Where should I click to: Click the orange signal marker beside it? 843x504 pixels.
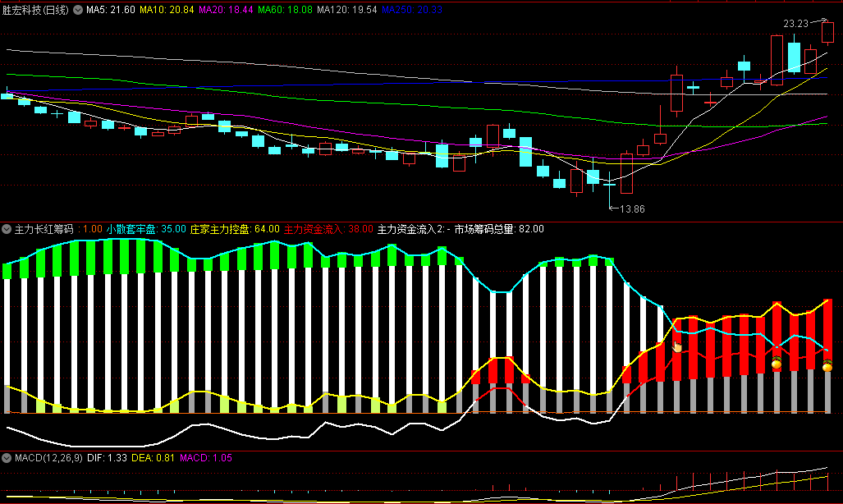(x=777, y=363)
